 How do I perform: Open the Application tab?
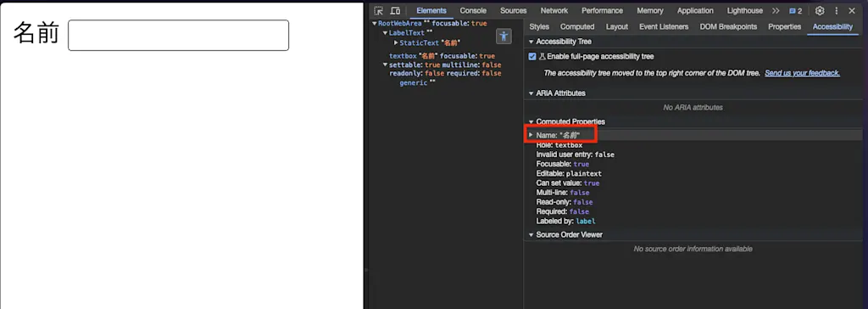[695, 10]
